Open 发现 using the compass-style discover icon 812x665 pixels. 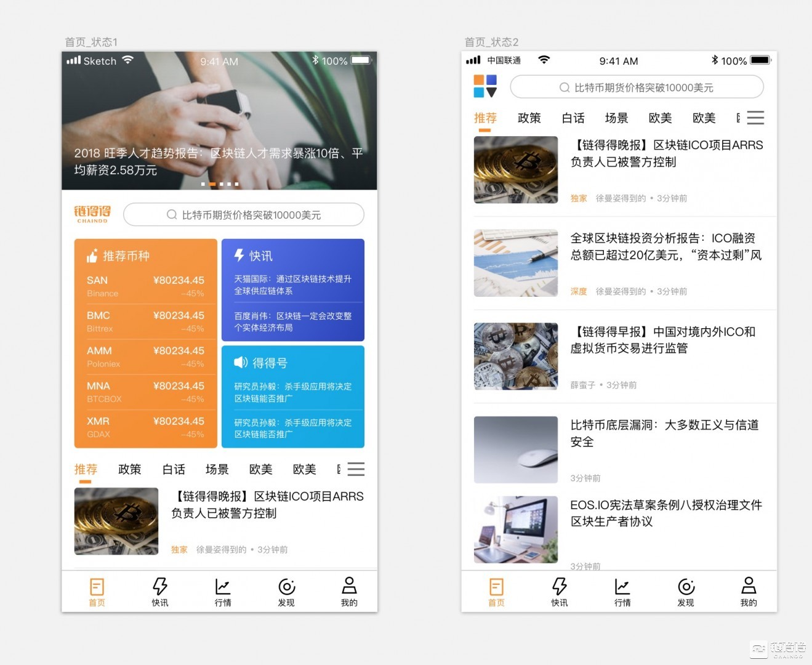pos(286,586)
